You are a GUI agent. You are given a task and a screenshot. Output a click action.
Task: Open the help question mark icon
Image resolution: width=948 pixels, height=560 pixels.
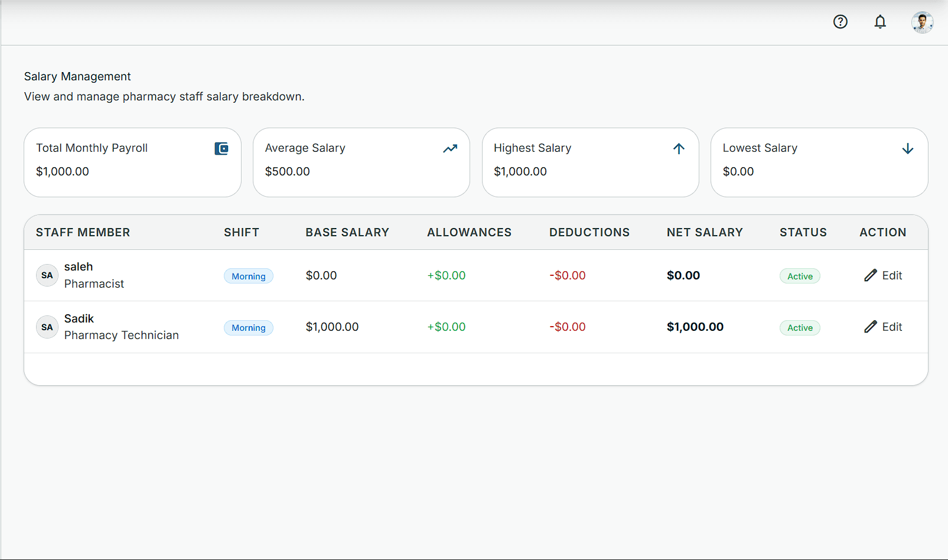(840, 22)
